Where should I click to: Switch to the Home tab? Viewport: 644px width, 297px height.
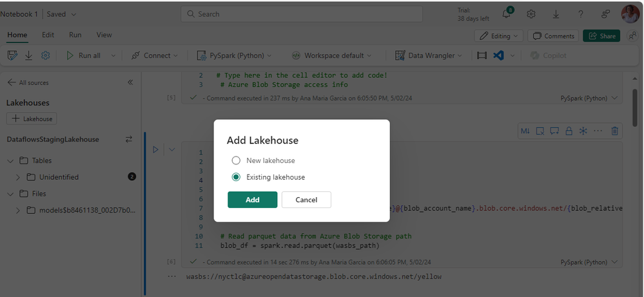point(17,35)
